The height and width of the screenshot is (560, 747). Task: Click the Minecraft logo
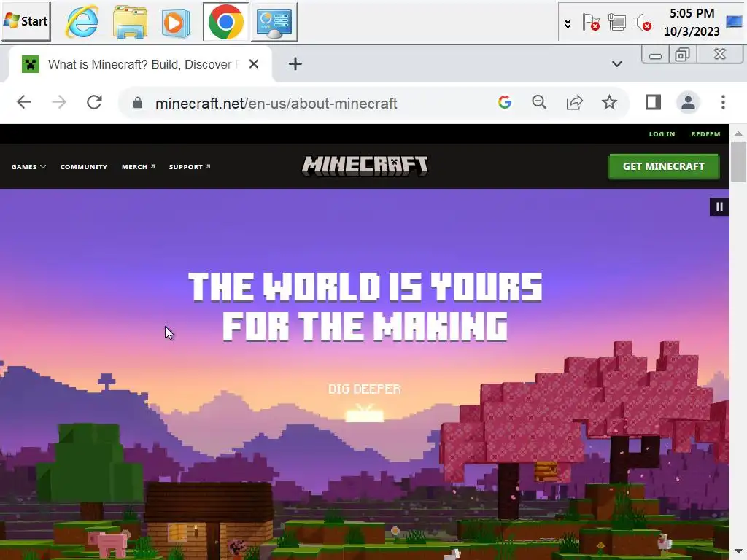point(365,166)
